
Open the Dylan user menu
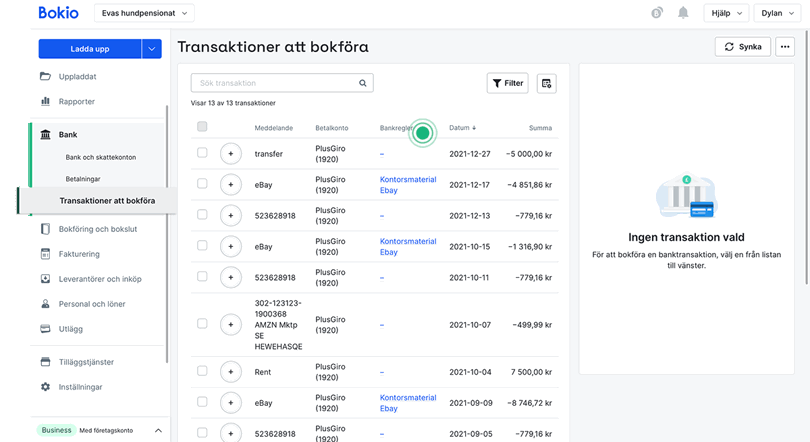pos(777,13)
